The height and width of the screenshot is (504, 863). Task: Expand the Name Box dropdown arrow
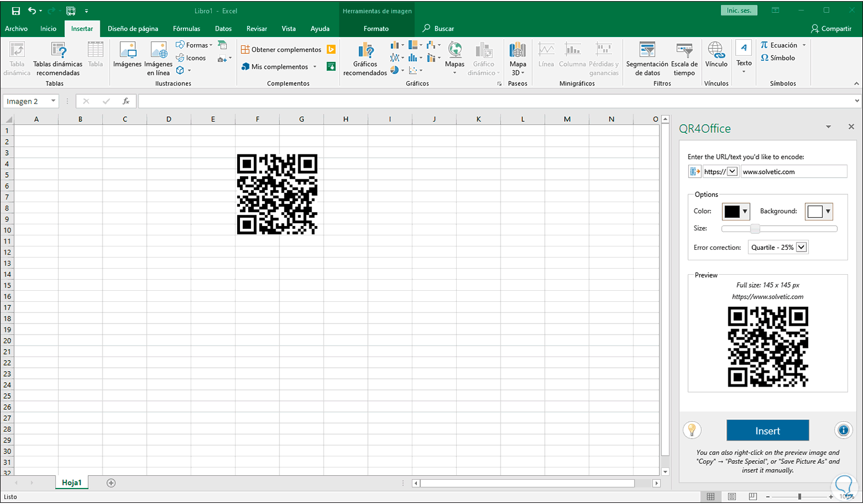coord(53,101)
